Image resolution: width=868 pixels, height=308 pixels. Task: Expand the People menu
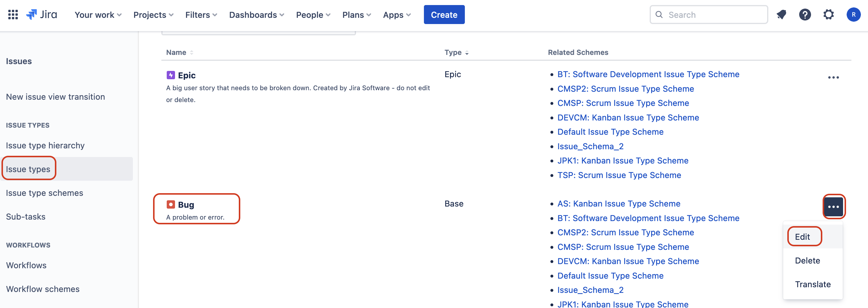coord(313,15)
